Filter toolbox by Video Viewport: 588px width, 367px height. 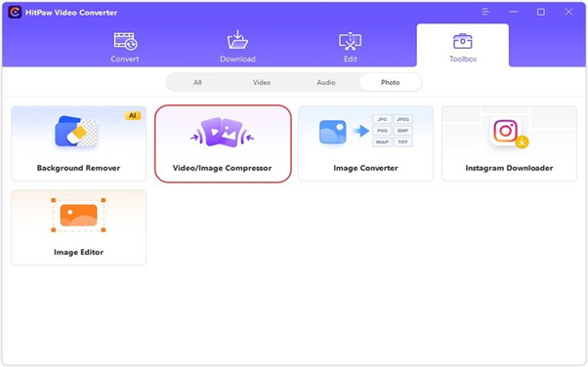tap(262, 82)
